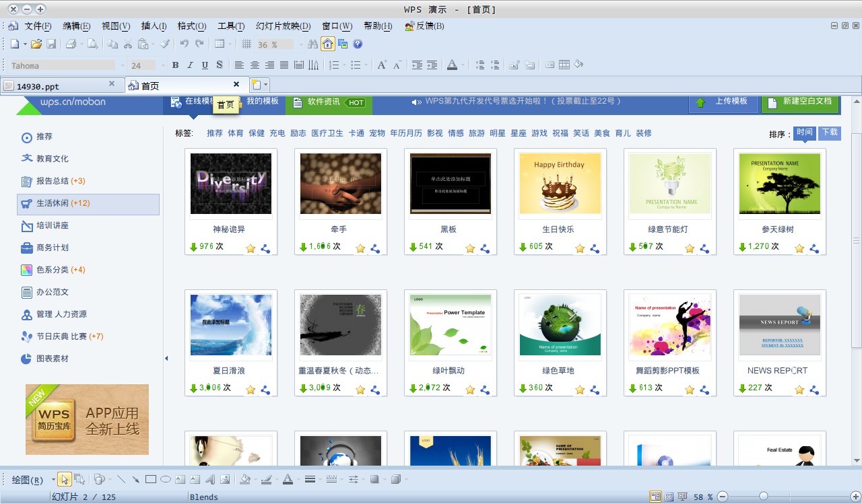Toggle text Shadow formatting
The image size is (862, 504).
click(220, 65)
